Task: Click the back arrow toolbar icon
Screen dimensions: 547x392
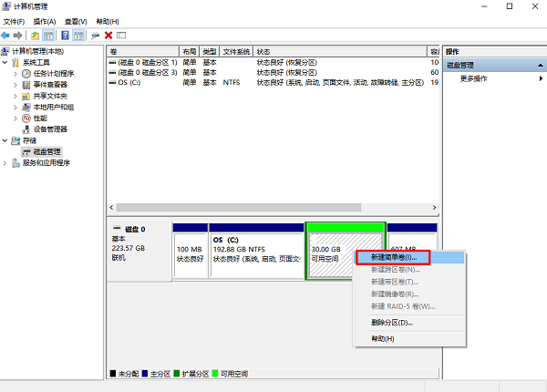Action: tap(5, 36)
